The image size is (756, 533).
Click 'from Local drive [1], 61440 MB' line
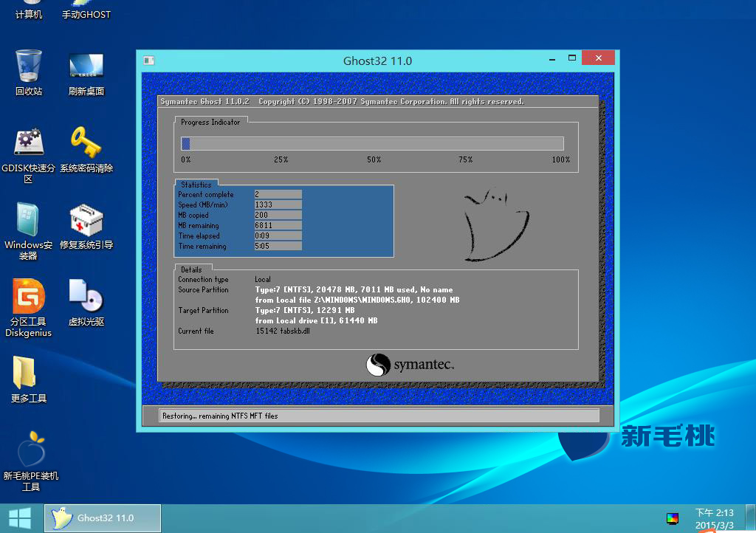[316, 320]
